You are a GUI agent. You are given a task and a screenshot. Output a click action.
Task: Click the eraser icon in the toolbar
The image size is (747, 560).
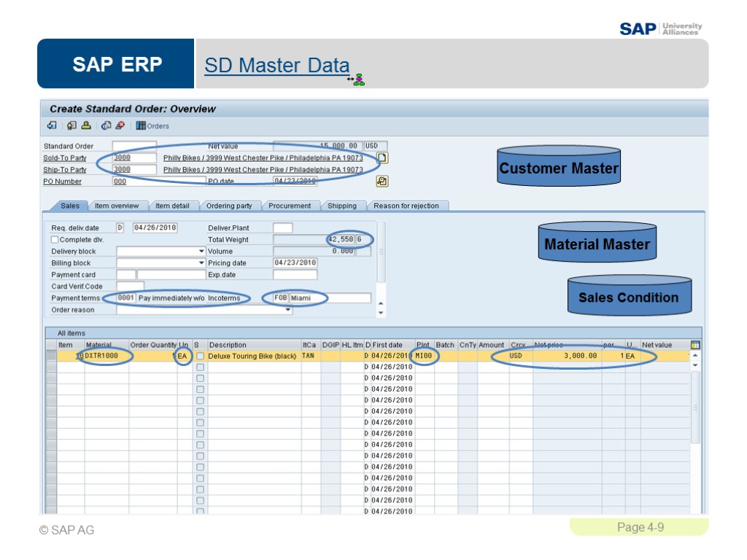(x=119, y=125)
